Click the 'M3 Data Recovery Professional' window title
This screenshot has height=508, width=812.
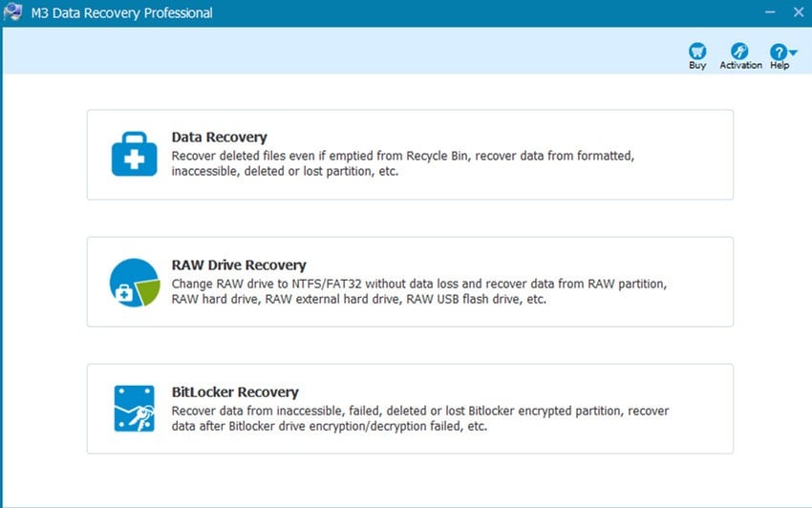click(x=121, y=13)
